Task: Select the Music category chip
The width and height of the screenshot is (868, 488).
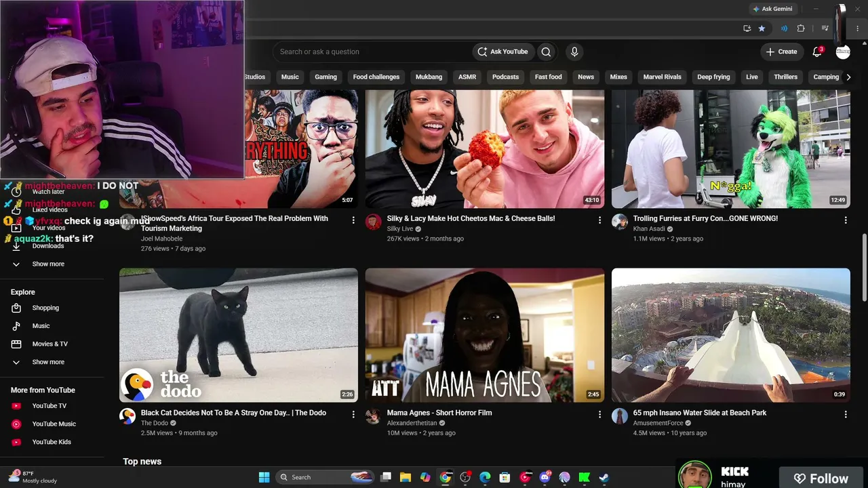Action: [290, 77]
